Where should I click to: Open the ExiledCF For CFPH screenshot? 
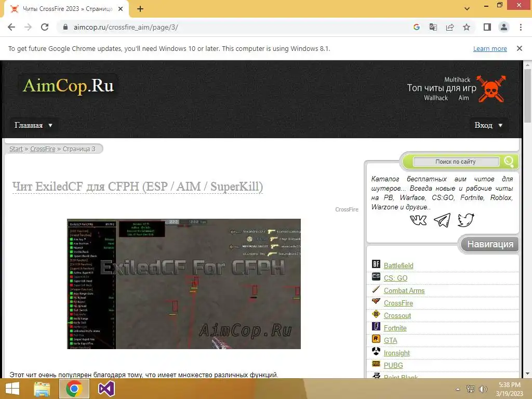tap(184, 284)
